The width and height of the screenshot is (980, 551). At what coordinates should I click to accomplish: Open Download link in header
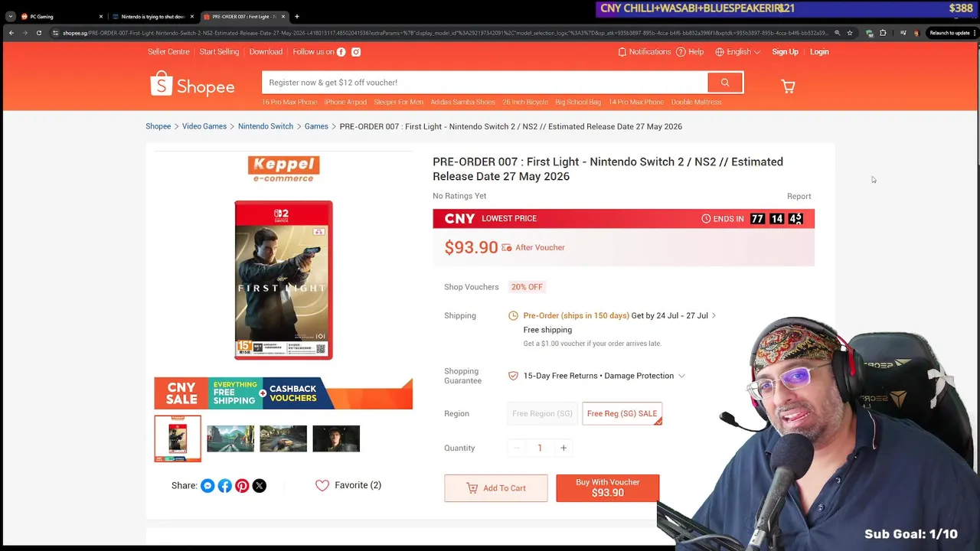pyautogui.click(x=266, y=52)
